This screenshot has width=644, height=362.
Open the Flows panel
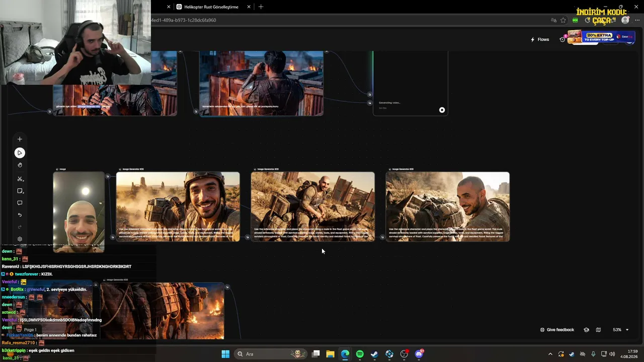540,40
